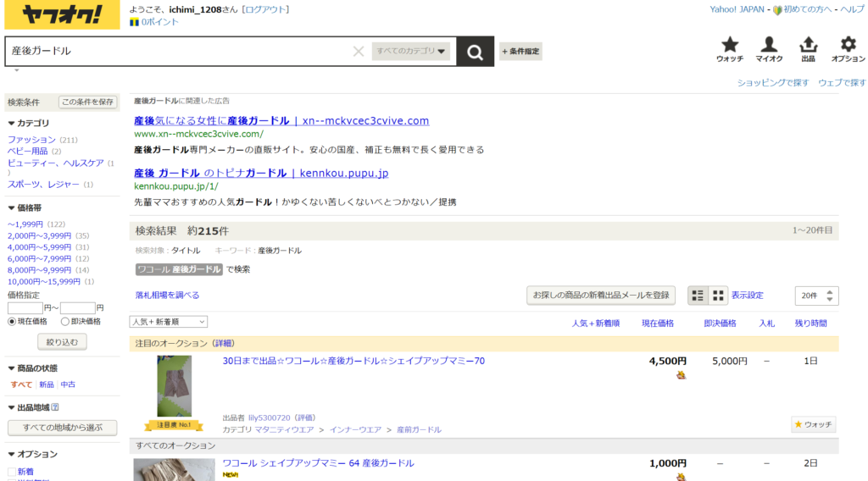
Task: Click the +条件指定 button
Action: (520, 52)
